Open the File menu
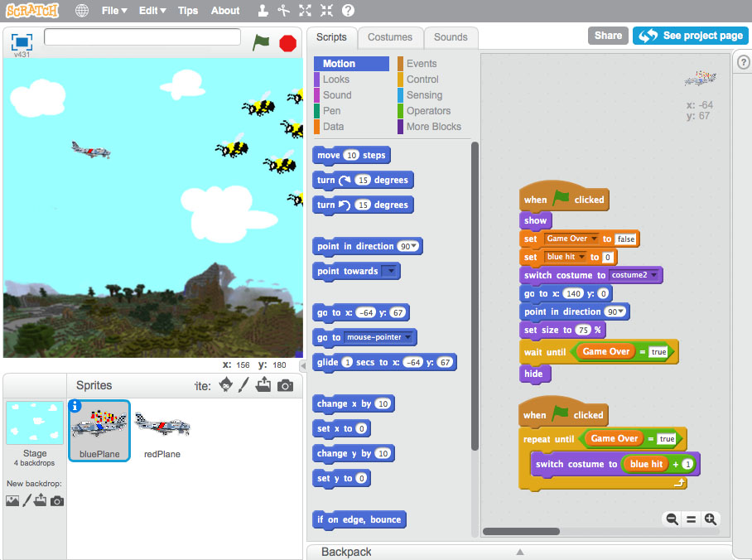This screenshot has width=752, height=560. [x=113, y=11]
